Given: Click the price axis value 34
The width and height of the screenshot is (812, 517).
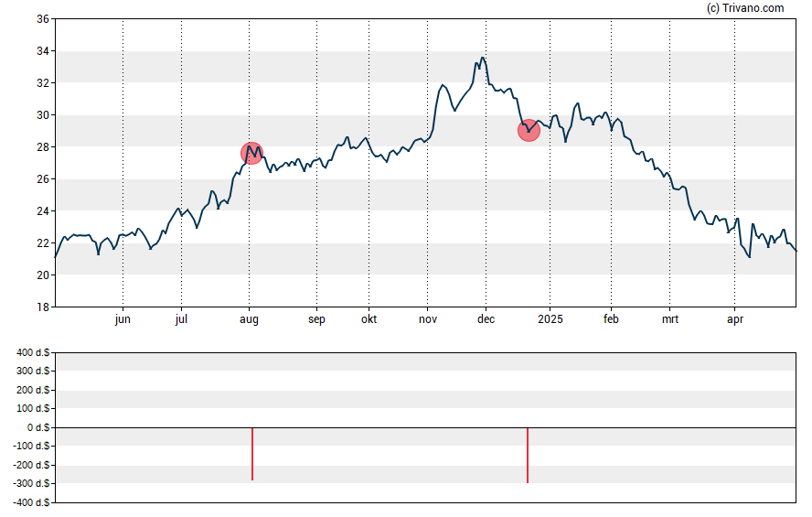Looking at the screenshot, I should [x=43, y=50].
